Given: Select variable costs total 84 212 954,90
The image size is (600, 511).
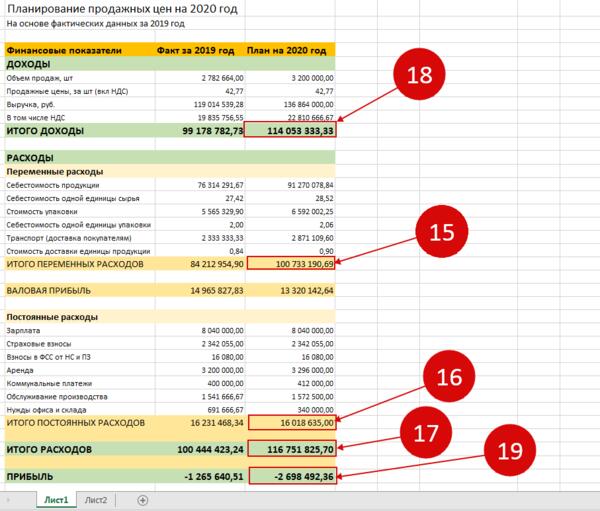Looking at the screenshot, I should [x=217, y=264].
